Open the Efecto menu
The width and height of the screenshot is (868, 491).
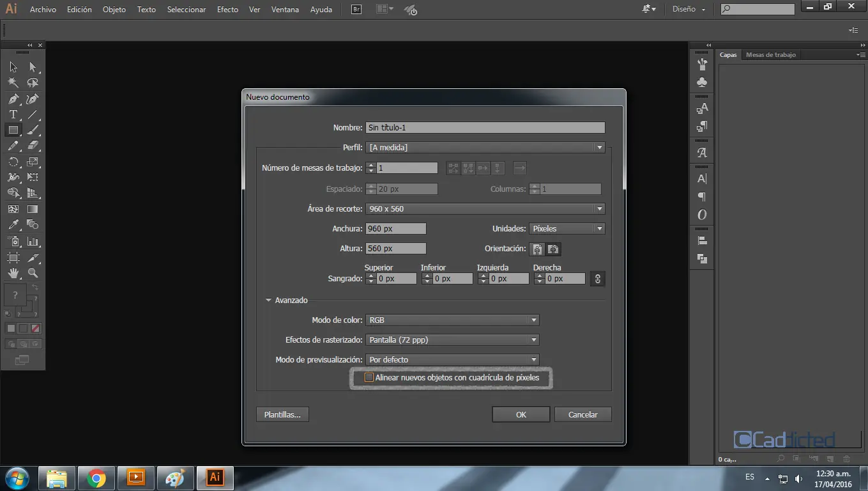coord(227,10)
